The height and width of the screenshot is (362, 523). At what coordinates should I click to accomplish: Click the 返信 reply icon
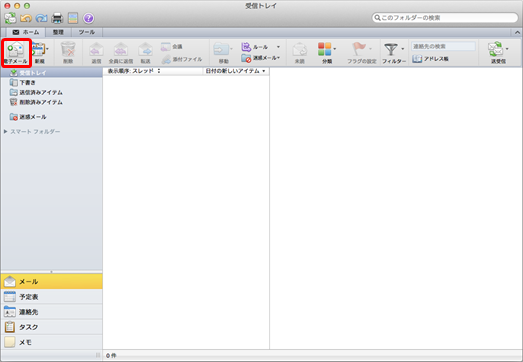coord(96,49)
